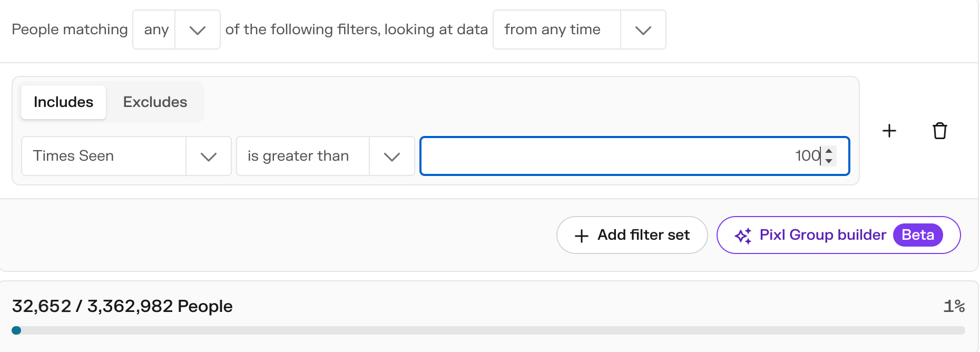The width and height of the screenshot is (980, 352).
Task: Select the Includes toggle option
Action: point(64,102)
